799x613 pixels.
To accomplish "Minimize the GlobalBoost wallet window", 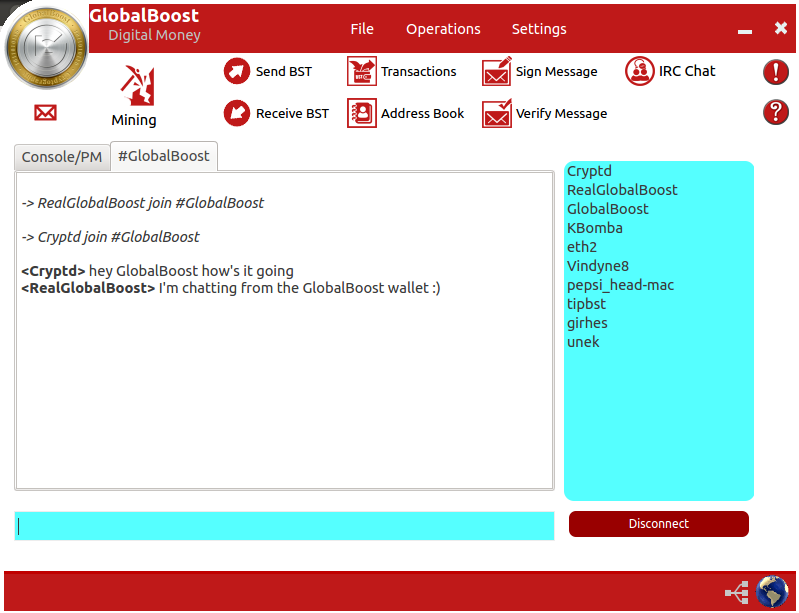I will coord(744,32).
